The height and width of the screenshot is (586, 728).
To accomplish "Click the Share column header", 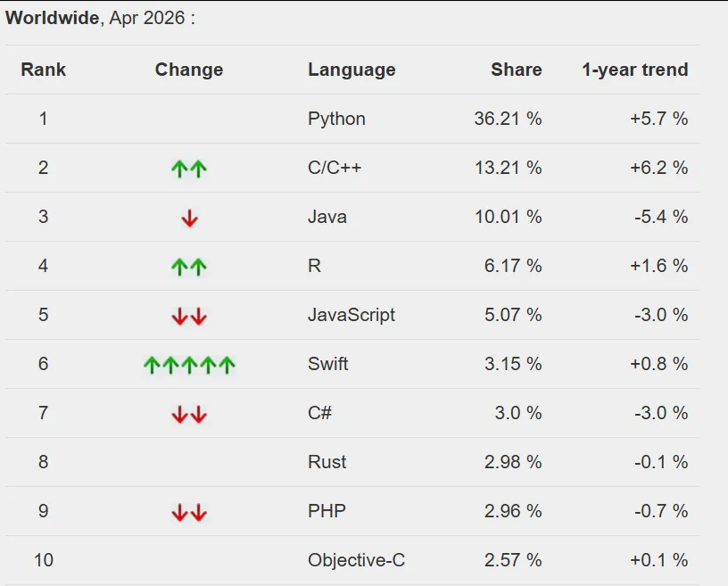I will (517, 70).
